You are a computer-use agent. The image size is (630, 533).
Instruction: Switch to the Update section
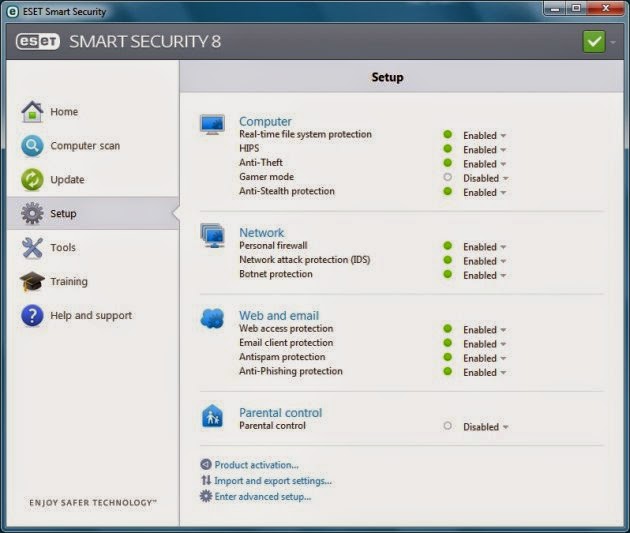pyautogui.click(x=93, y=179)
